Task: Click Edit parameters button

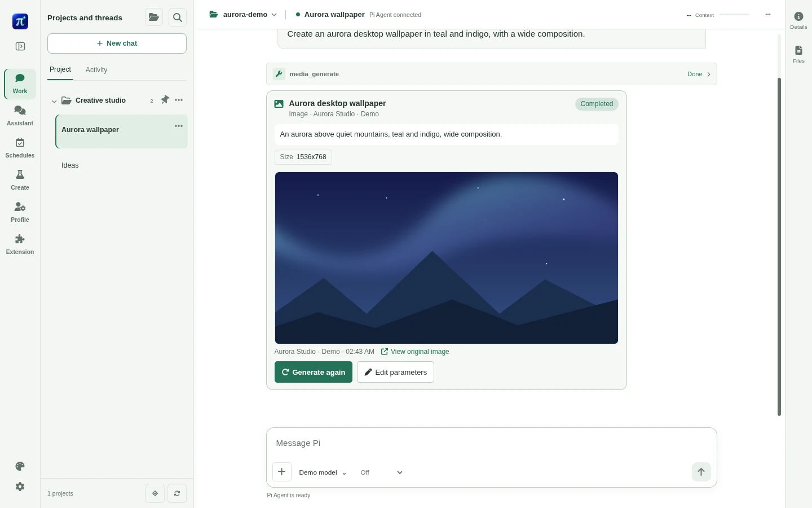Action: point(395,372)
